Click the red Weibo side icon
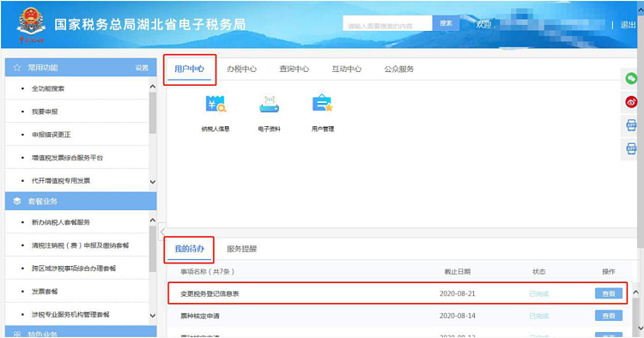Screen dimensions: 644x338 click(631, 102)
